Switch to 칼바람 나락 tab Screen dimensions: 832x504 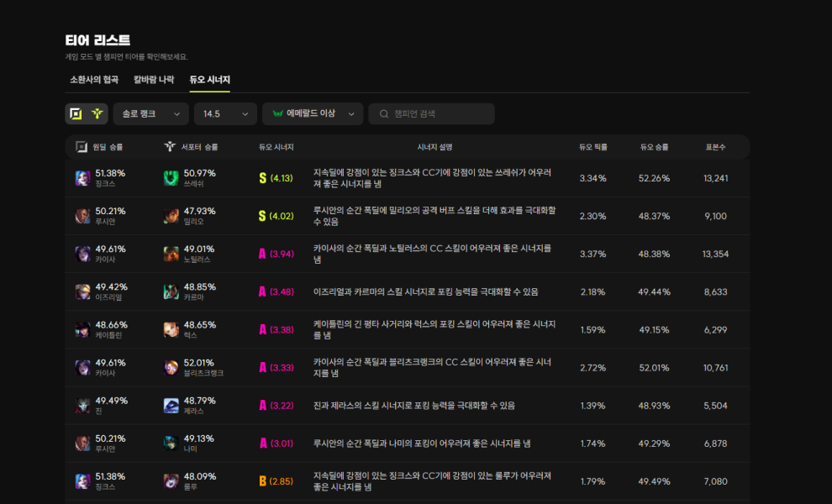click(x=154, y=80)
